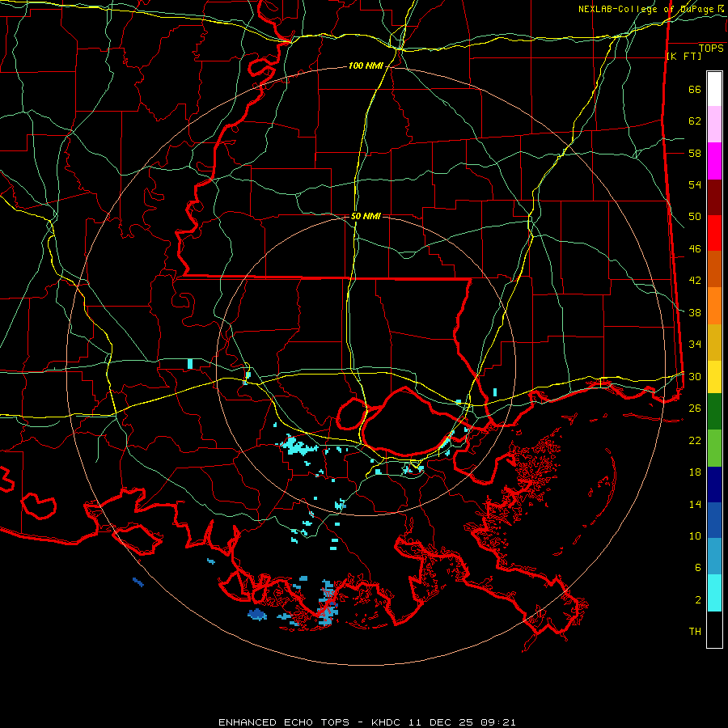Click the "TOPS" legend heading

(x=711, y=48)
